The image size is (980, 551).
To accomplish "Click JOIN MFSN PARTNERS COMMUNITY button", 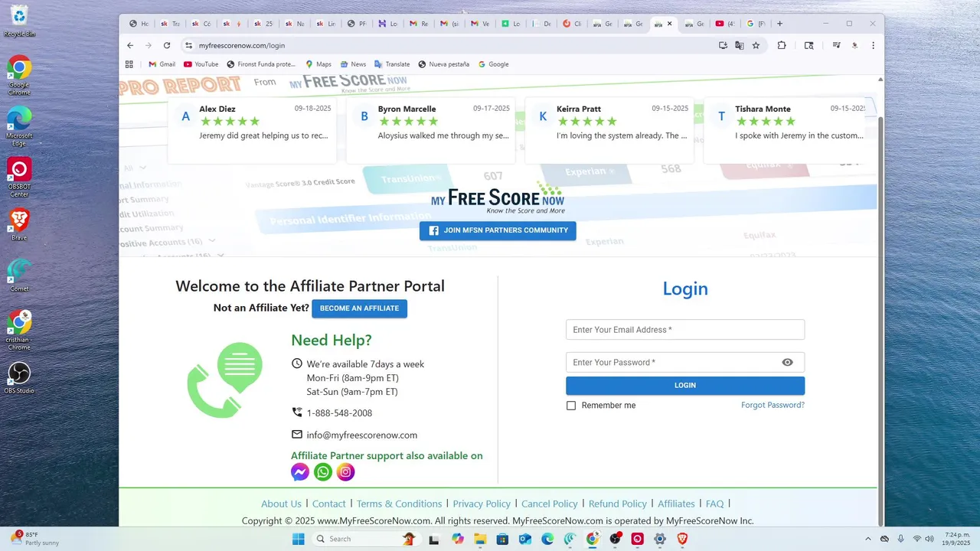I will (498, 230).
